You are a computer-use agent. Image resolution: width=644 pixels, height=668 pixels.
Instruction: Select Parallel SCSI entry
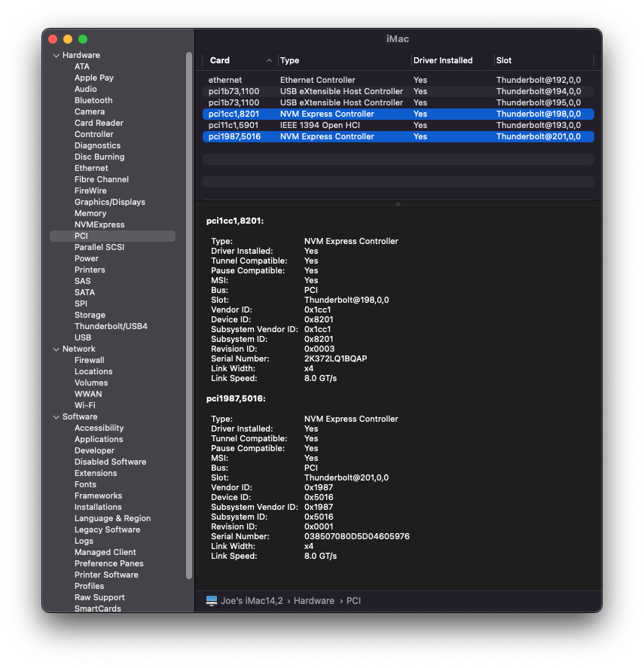coord(99,247)
